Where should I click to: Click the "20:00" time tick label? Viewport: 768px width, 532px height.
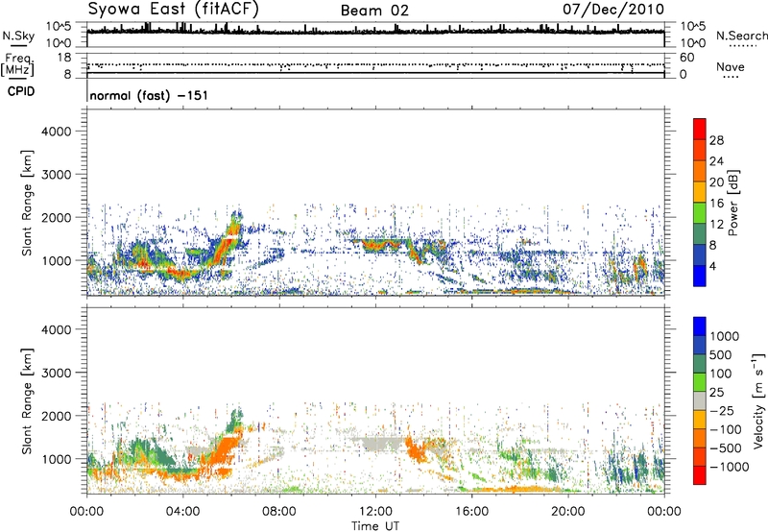click(x=567, y=512)
